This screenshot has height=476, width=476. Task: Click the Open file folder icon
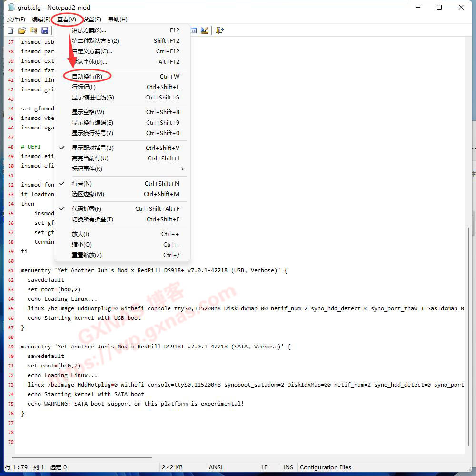click(x=21, y=30)
